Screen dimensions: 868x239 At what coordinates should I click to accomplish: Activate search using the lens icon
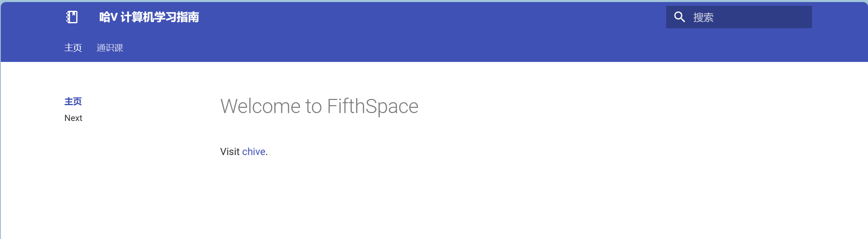(x=679, y=17)
